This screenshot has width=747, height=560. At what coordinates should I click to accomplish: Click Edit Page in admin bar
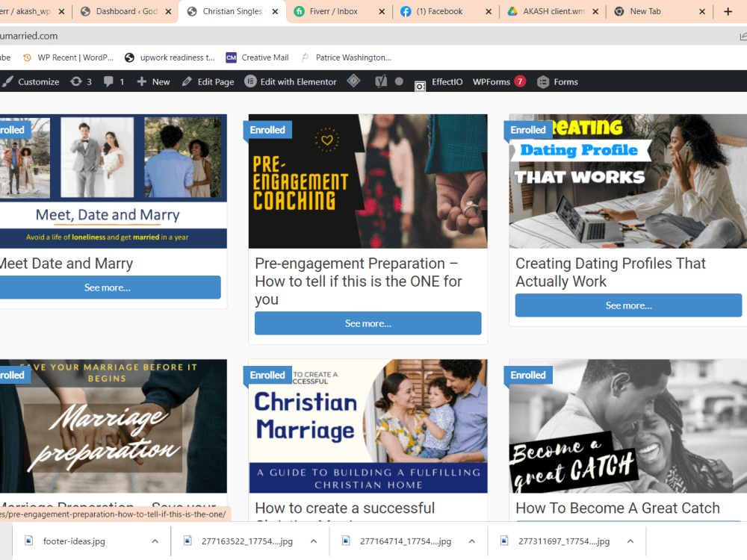tap(208, 82)
